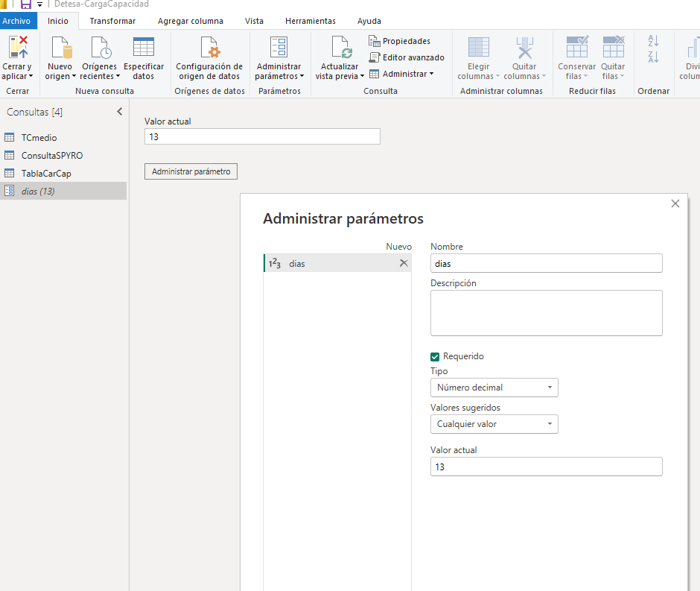Select the ConsultaSPYRO query
700x591 pixels.
pos(63,156)
